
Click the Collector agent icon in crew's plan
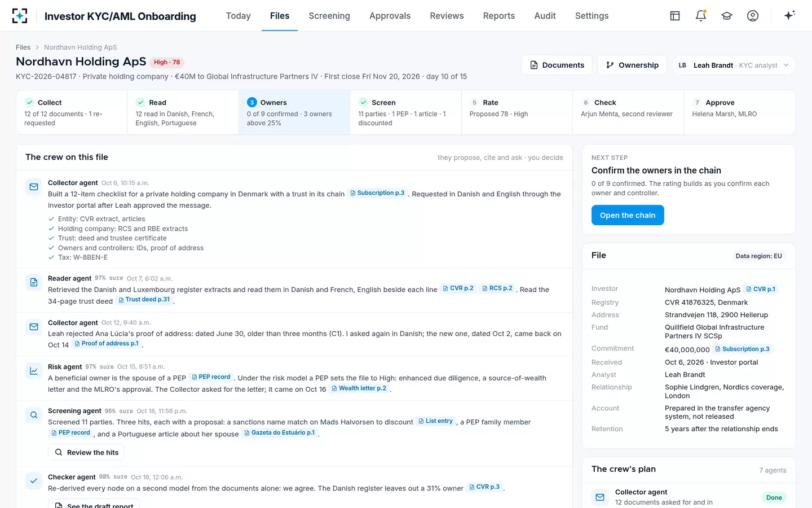tap(600, 497)
